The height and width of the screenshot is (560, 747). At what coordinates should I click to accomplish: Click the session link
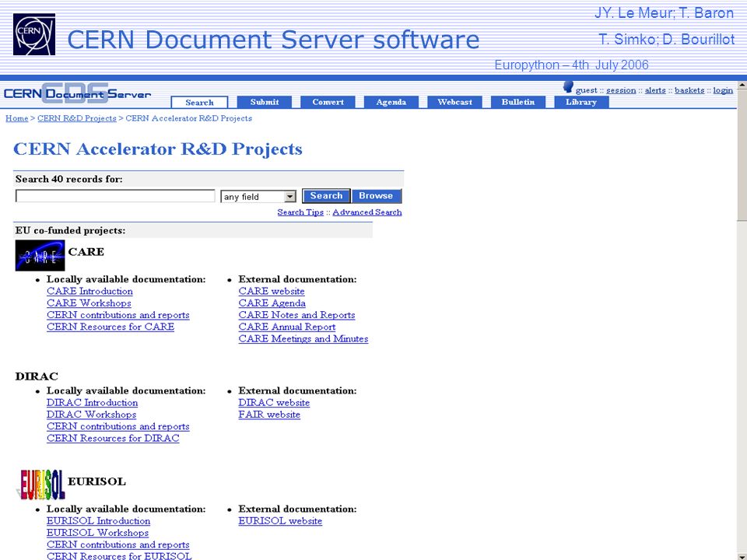pyautogui.click(x=621, y=90)
